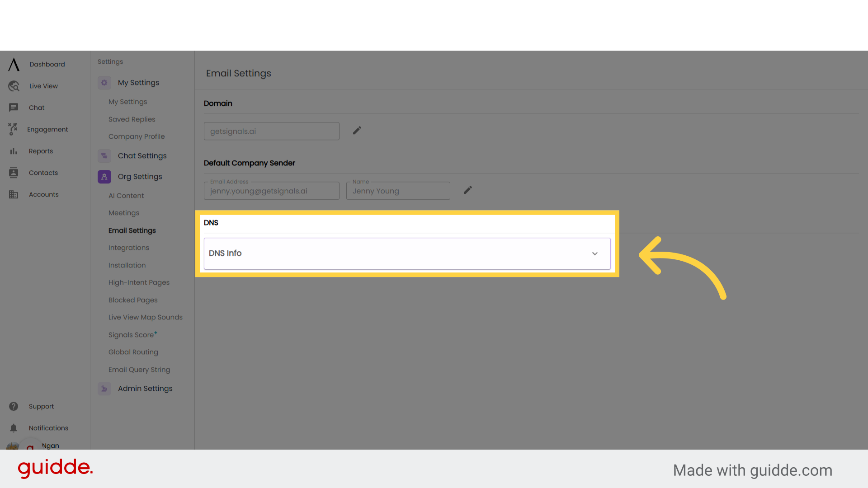Click the Engagement icon in sidebar

click(x=13, y=129)
